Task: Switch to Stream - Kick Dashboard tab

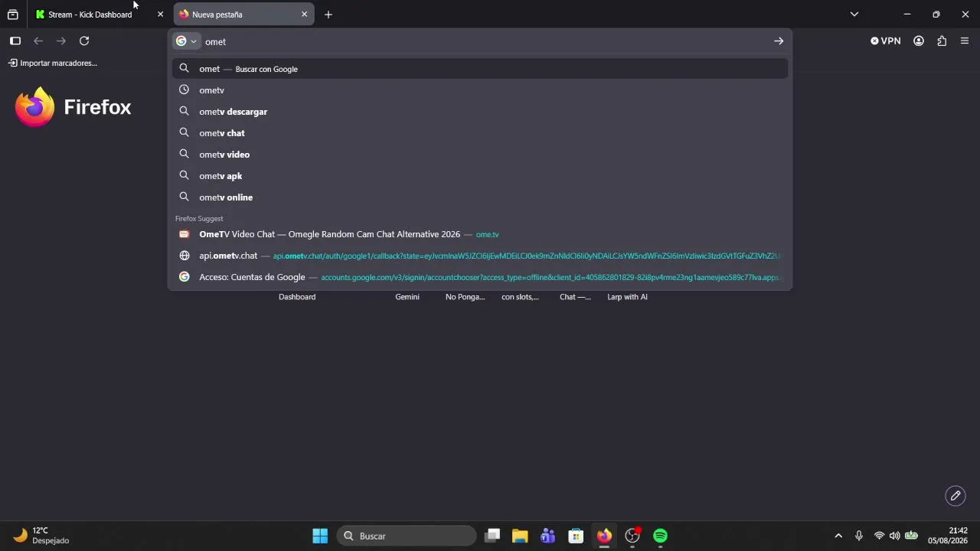Action: (90, 15)
